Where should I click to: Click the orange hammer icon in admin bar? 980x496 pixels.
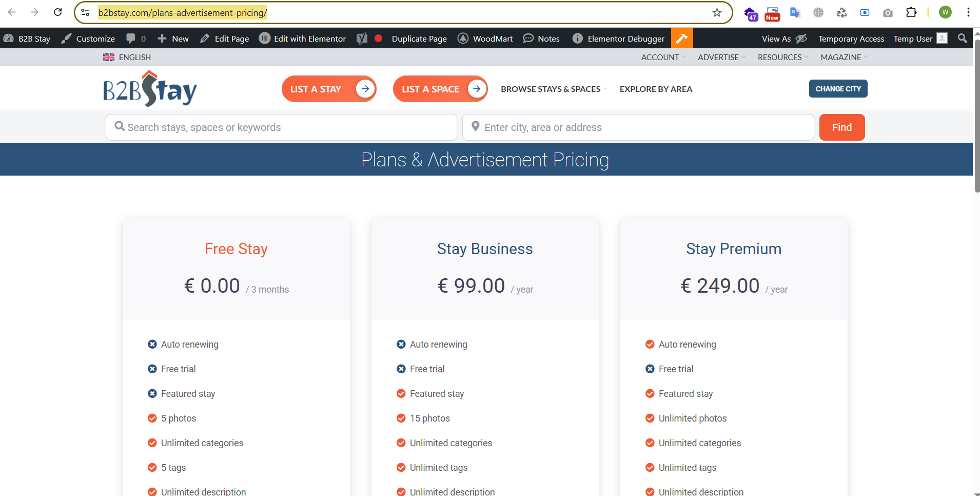(x=682, y=39)
